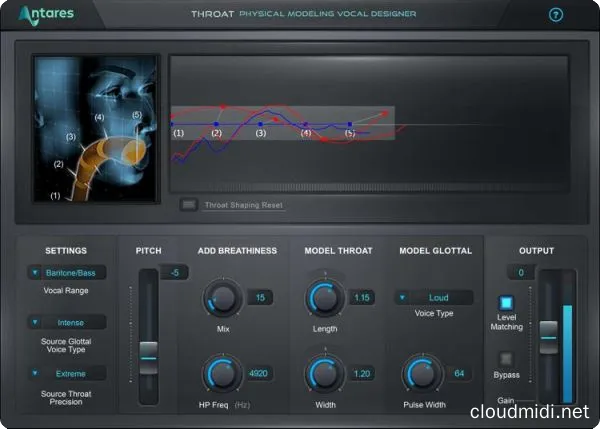Click the Model Throat Width knob

pyautogui.click(x=325, y=374)
